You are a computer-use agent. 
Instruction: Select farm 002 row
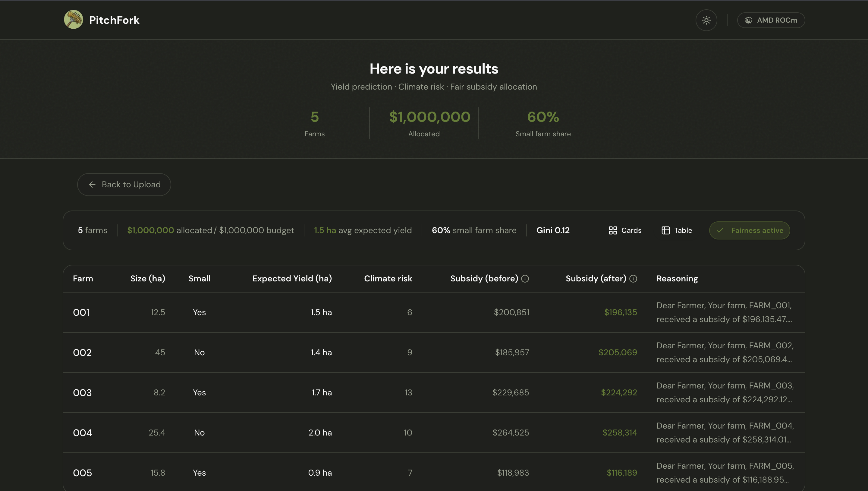[x=82, y=352]
